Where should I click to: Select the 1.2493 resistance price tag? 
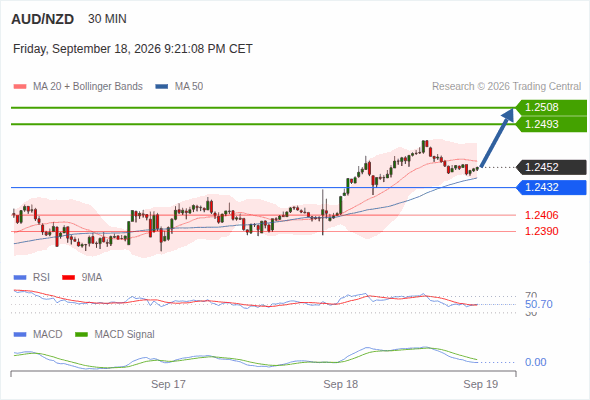click(551, 124)
